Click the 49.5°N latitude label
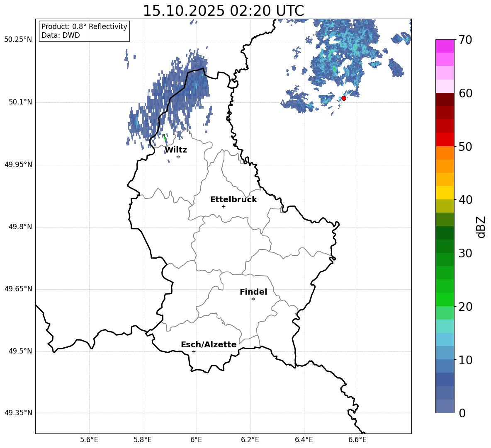491x448 pixels. tap(20, 351)
